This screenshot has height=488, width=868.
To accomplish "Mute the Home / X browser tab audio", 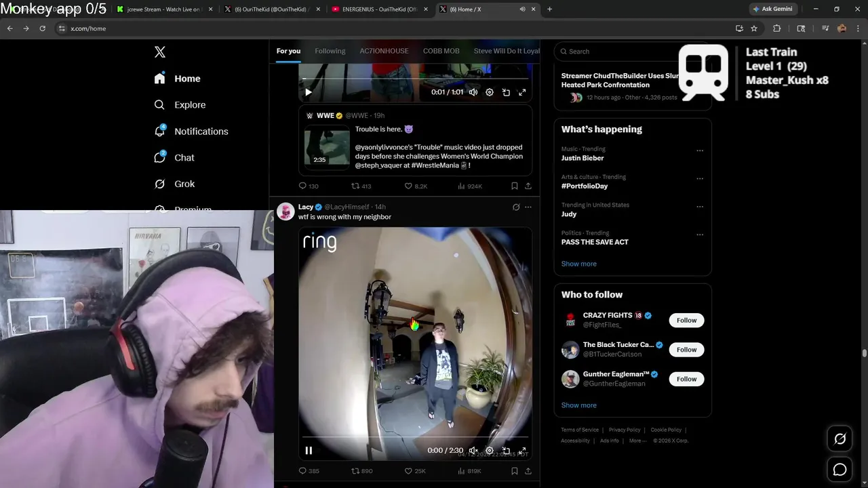I will pyautogui.click(x=522, y=9).
